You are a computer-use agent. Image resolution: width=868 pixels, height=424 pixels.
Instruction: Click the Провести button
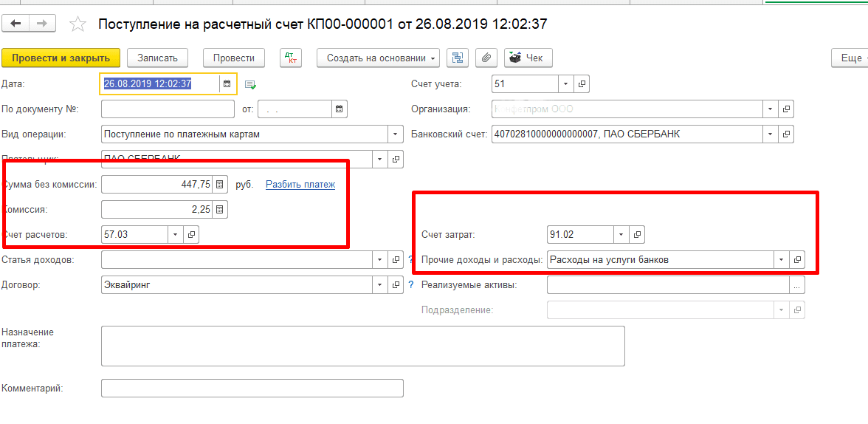(x=233, y=58)
